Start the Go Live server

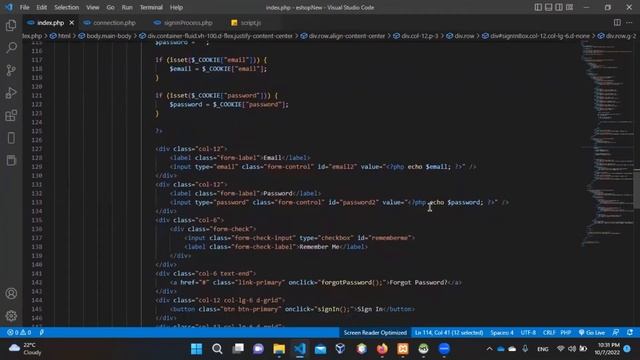tap(591, 333)
